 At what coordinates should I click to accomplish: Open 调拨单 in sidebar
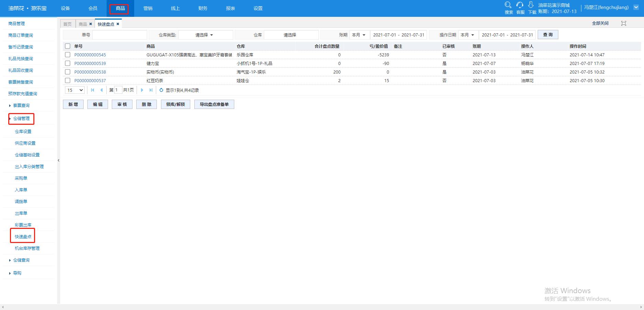click(21, 202)
